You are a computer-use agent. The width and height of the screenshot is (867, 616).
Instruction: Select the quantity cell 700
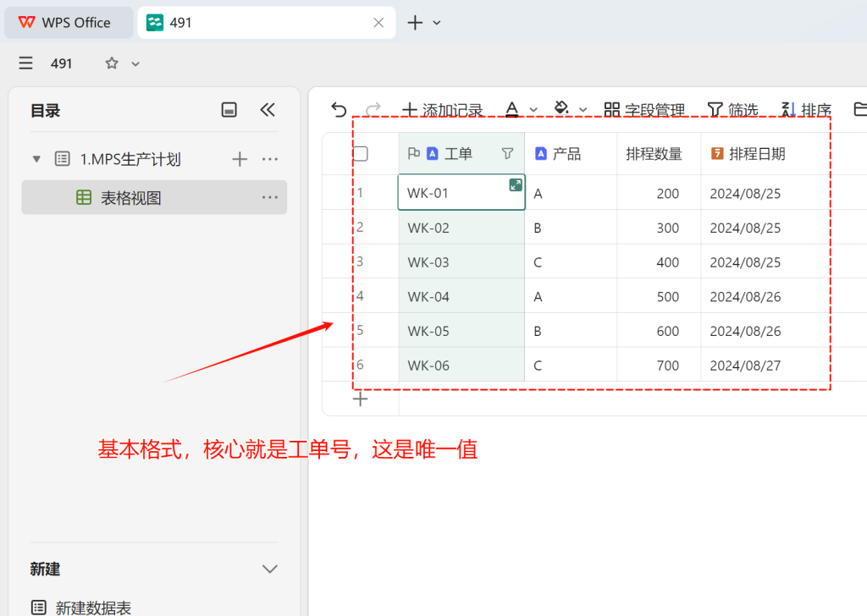pos(659,365)
